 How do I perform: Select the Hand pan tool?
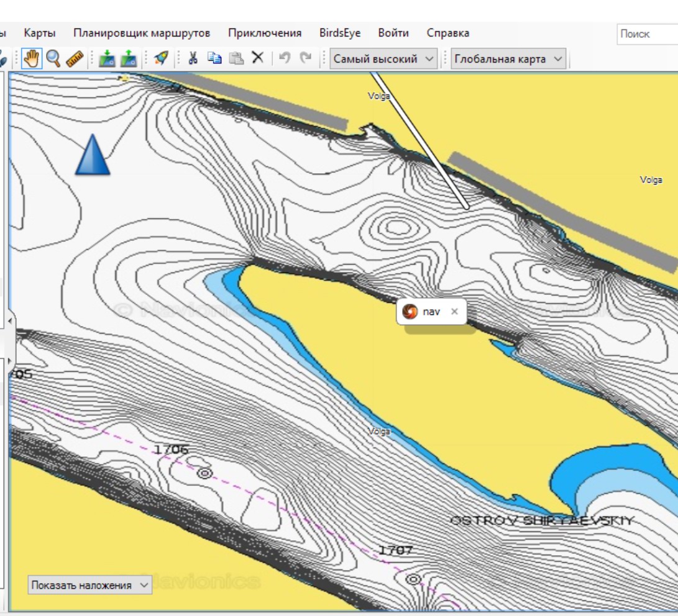30,58
